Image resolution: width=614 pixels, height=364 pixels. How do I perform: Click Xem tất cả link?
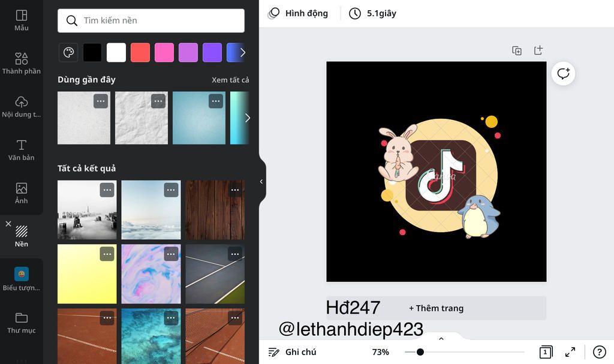pos(230,80)
